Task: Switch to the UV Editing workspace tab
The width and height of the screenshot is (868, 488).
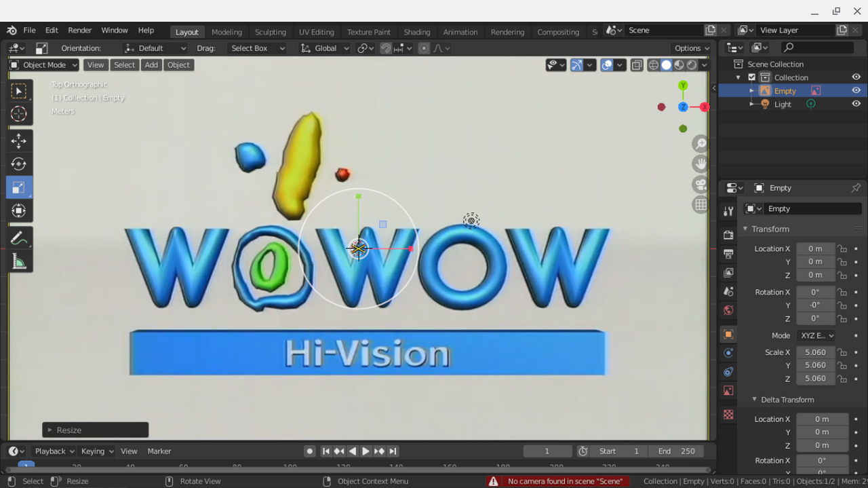Action: click(x=317, y=32)
